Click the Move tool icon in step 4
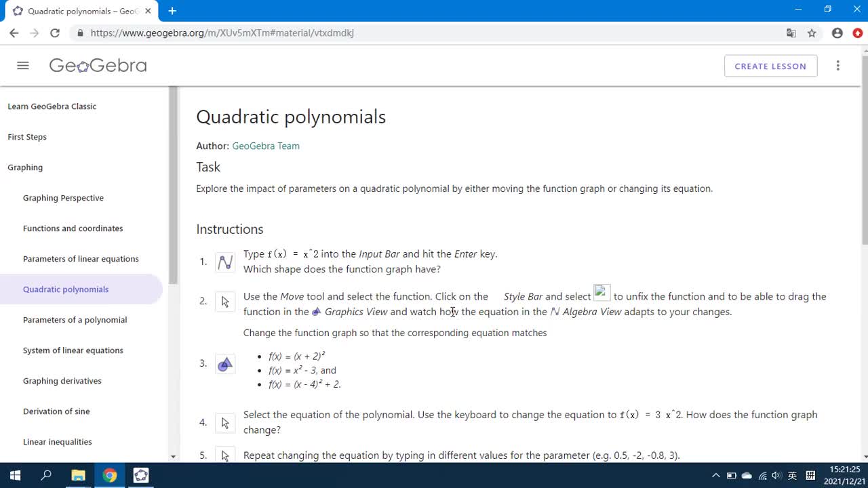868x488 pixels. (x=225, y=423)
